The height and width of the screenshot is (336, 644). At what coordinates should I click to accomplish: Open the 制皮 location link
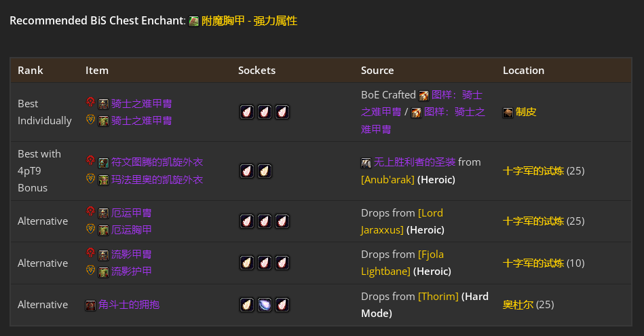[526, 112]
